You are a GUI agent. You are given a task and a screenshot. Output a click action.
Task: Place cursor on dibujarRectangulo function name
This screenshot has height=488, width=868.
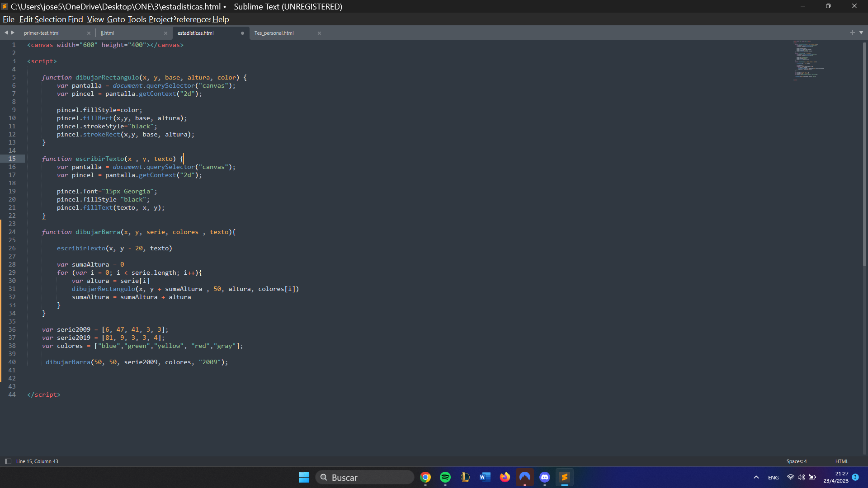click(107, 77)
